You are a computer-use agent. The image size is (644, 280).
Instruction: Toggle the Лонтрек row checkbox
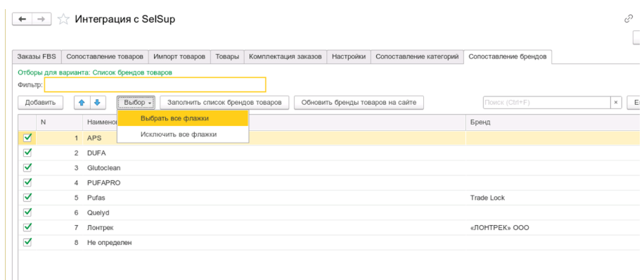(27, 227)
